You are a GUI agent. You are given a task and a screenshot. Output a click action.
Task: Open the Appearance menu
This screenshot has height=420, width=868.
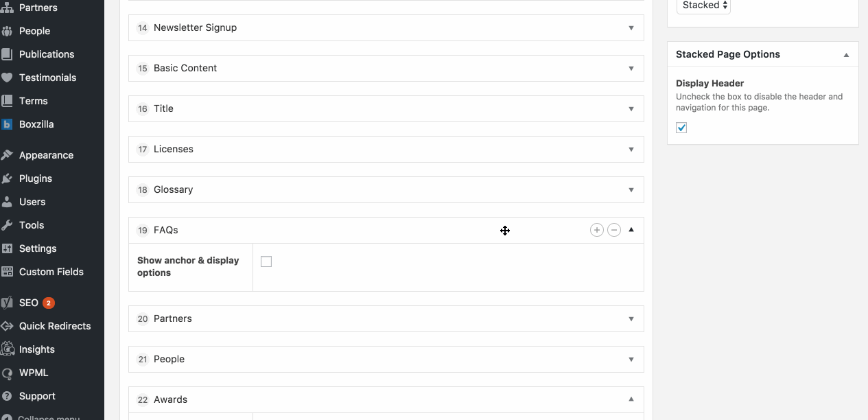click(x=46, y=155)
